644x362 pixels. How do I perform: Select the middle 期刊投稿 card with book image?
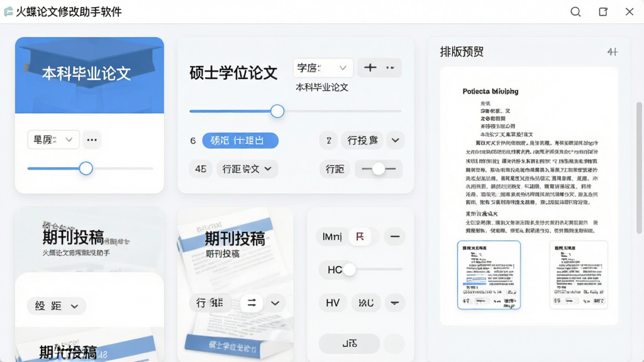tap(235, 285)
